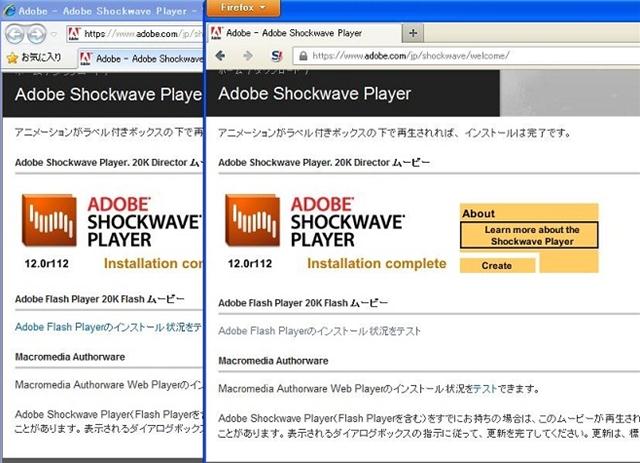
Task: Click Internet Explorer forward button
Action: tap(37, 34)
